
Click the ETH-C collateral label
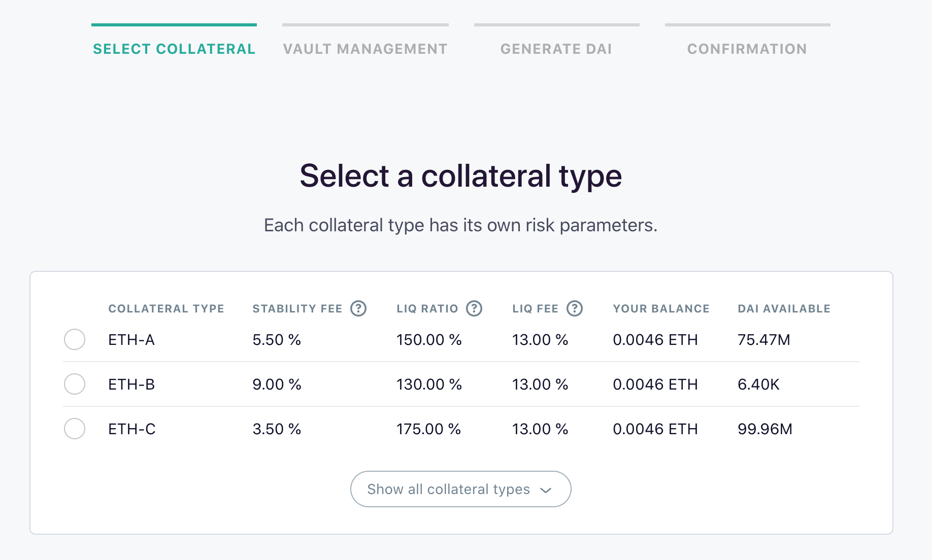tap(132, 429)
